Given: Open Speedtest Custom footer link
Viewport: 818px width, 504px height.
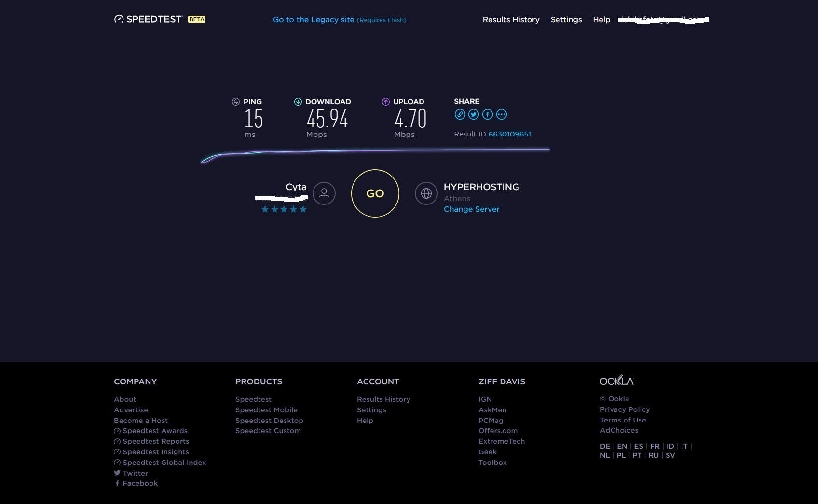Looking at the screenshot, I should click(268, 431).
